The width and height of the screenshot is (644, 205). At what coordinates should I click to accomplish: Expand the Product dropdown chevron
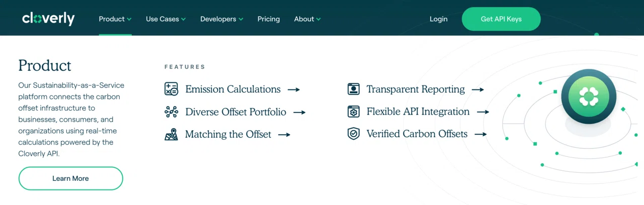pyautogui.click(x=129, y=19)
